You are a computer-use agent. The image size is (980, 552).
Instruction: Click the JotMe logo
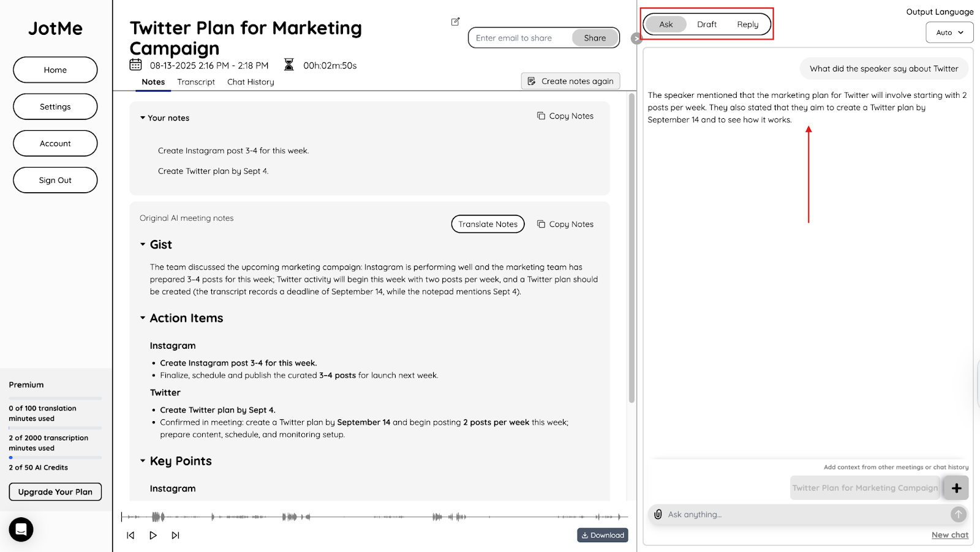tap(55, 28)
